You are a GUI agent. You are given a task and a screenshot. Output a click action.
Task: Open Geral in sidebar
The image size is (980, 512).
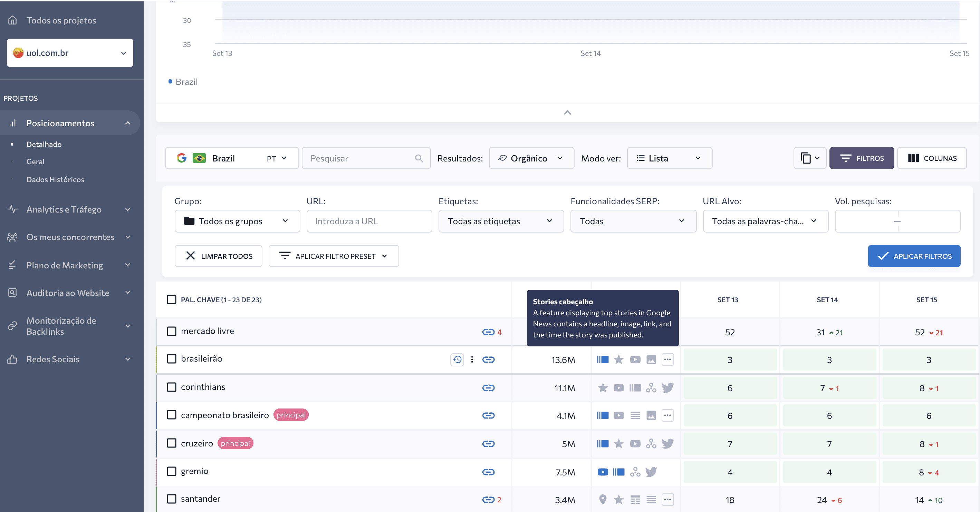[x=35, y=161]
